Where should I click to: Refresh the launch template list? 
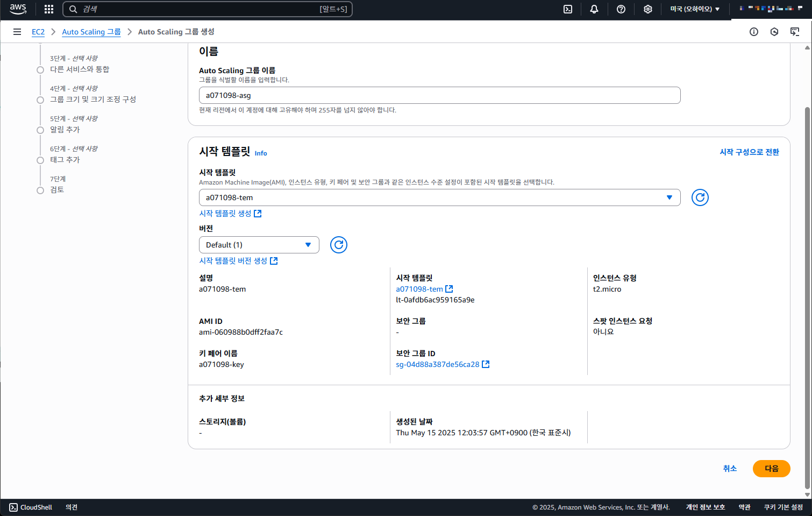700,197
